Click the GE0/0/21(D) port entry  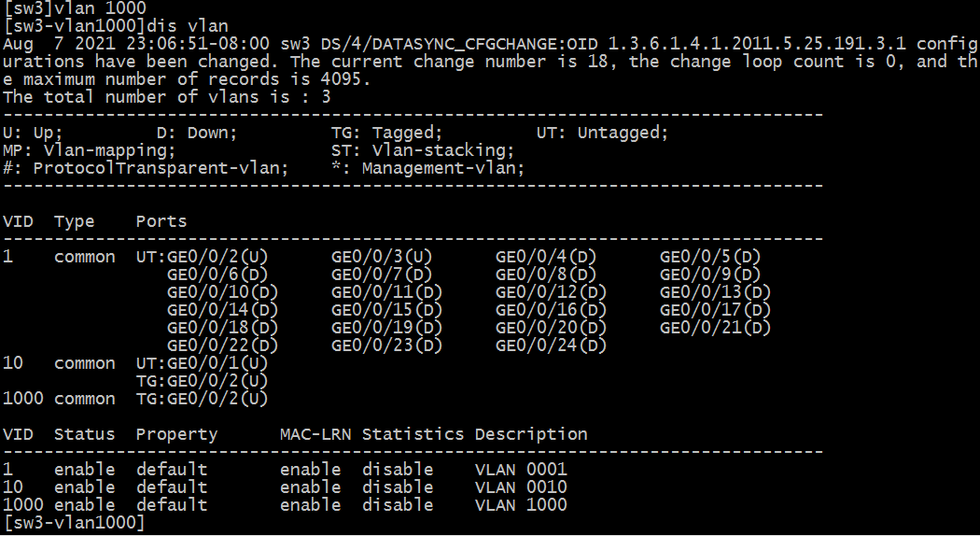(x=715, y=328)
